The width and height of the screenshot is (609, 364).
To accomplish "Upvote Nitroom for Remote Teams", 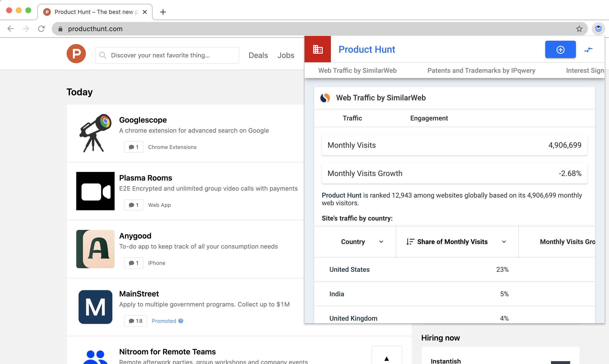I will pos(386,358).
